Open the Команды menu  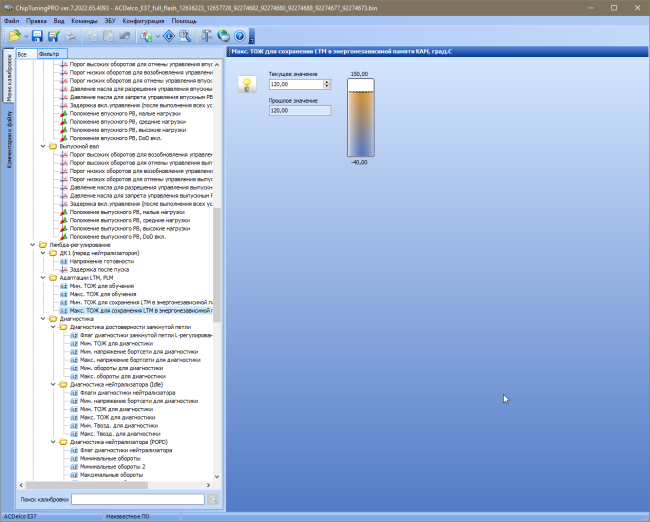point(84,21)
